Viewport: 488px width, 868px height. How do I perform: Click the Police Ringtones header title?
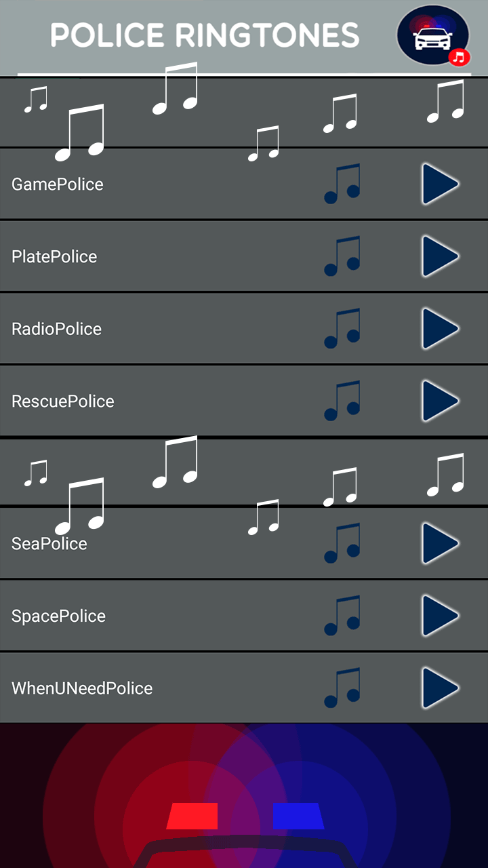coord(205,35)
